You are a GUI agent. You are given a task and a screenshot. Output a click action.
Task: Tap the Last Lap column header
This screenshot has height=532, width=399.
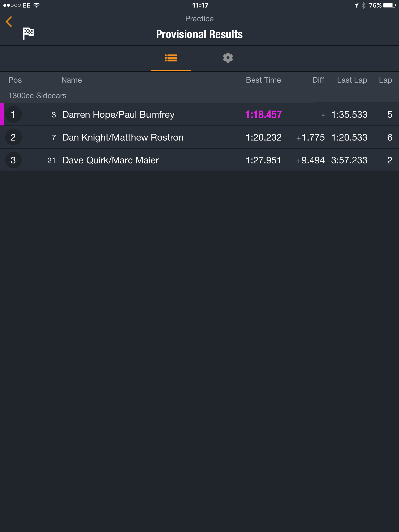point(352,80)
